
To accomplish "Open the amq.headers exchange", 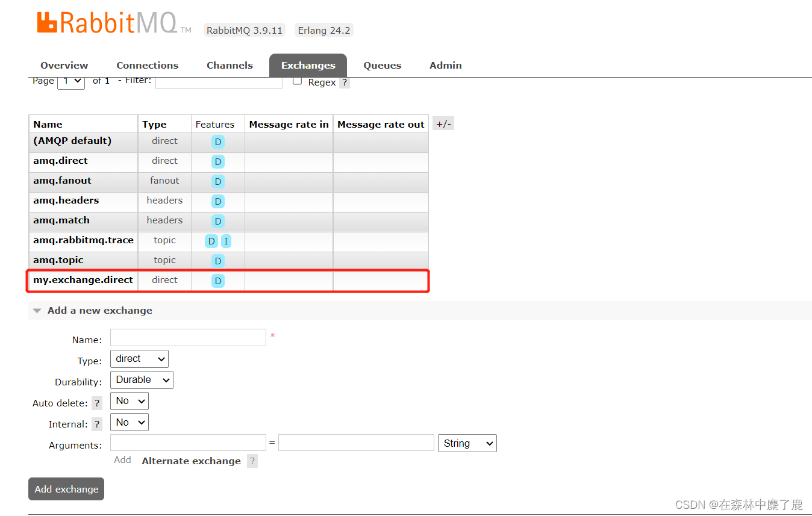I will coord(66,200).
